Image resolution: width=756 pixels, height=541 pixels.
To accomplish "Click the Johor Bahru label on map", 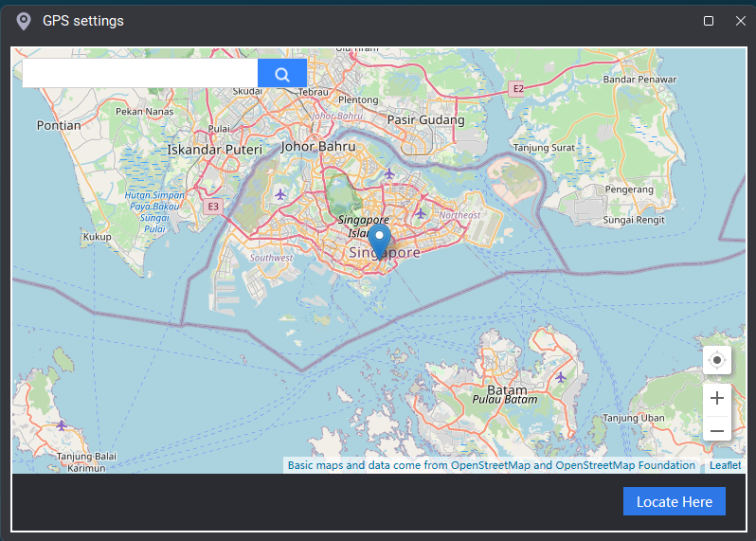I will pos(318,147).
